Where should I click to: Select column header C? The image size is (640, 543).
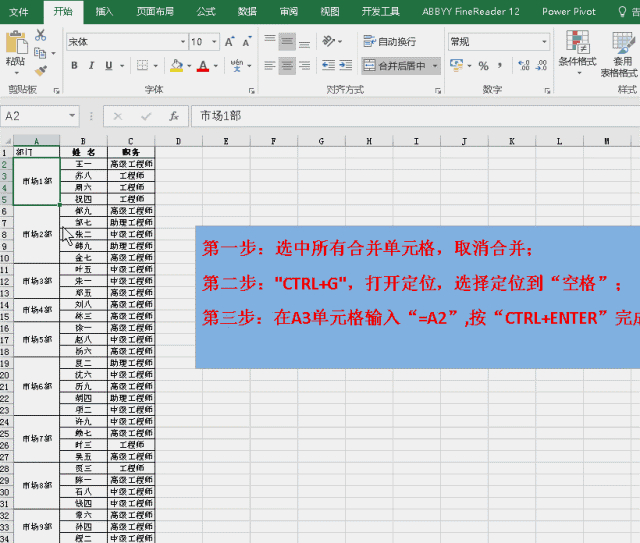pyautogui.click(x=131, y=141)
